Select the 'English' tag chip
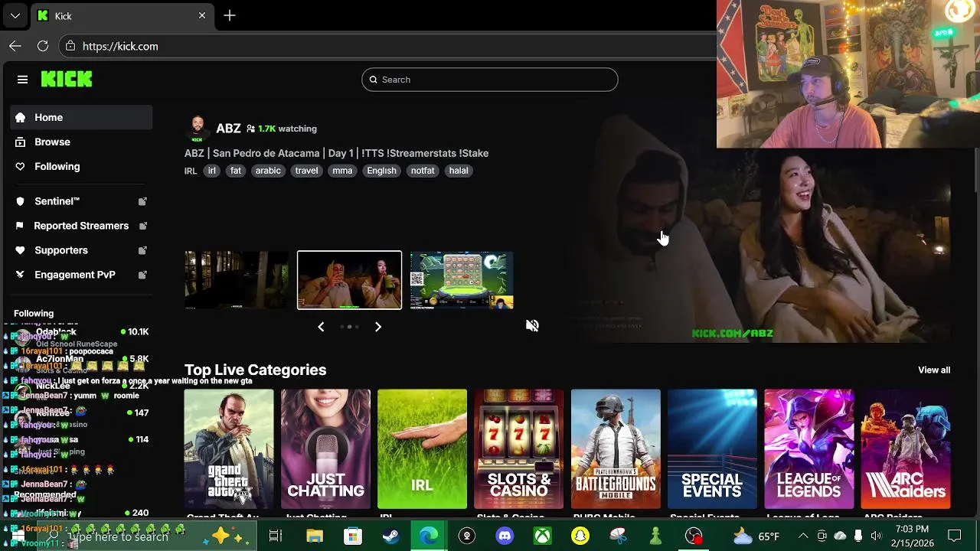The width and height of the screenshot is (980, 551). (381, 171)
